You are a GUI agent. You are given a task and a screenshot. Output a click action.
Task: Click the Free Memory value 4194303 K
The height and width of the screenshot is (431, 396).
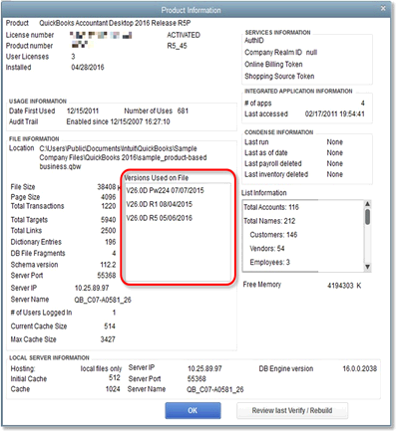[x=344, y=286]
